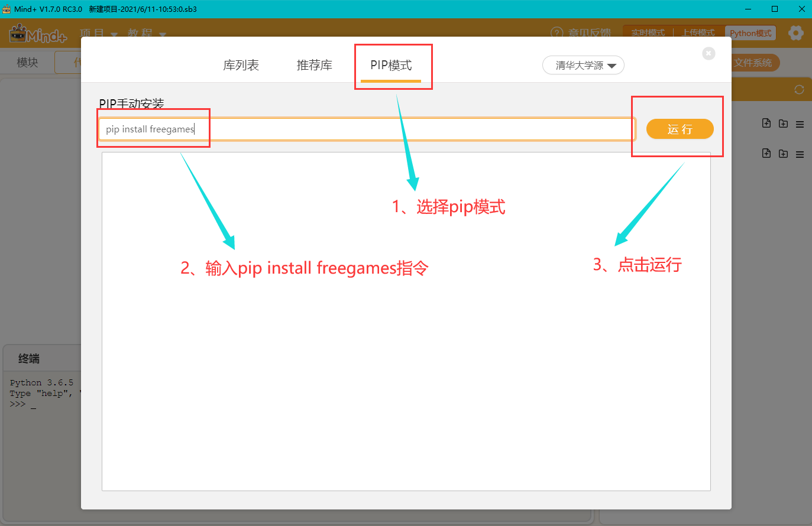The width and height of the screenshot is (812, 526).
Task: Open the settings gear icon
Action: tap(796, 33)
